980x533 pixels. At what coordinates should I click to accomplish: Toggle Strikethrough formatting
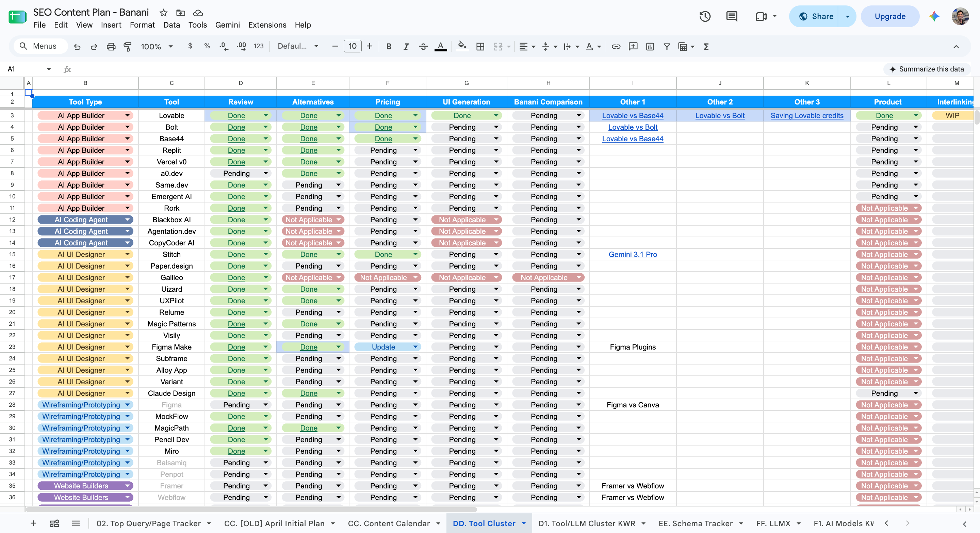click(423, 46)
